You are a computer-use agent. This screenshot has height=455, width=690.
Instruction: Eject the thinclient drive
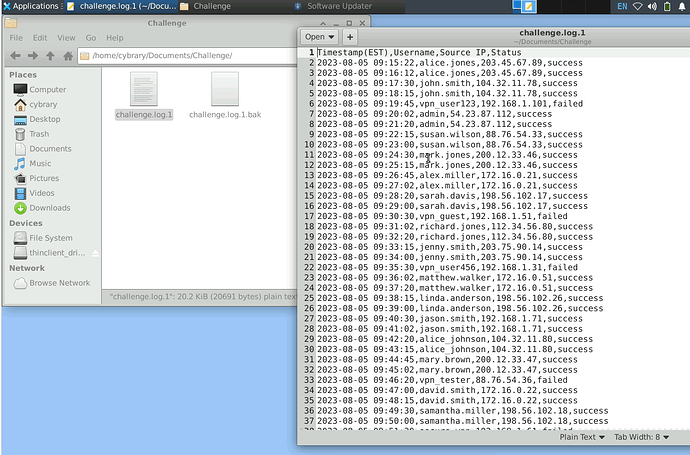[96, 253]
